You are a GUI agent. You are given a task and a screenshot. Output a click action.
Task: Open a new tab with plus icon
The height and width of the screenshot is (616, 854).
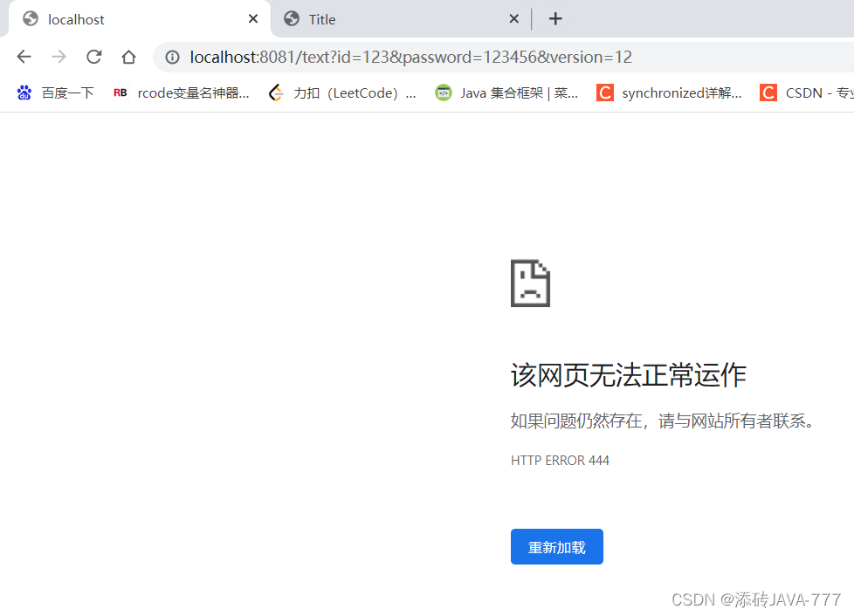pos(555,19)
